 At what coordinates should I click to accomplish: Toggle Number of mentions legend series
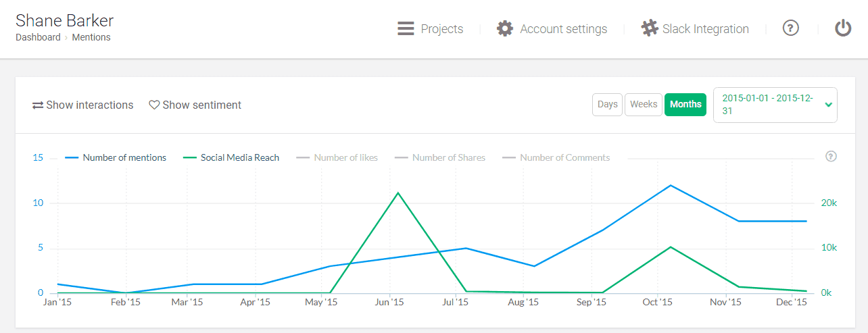coord(116,157)
